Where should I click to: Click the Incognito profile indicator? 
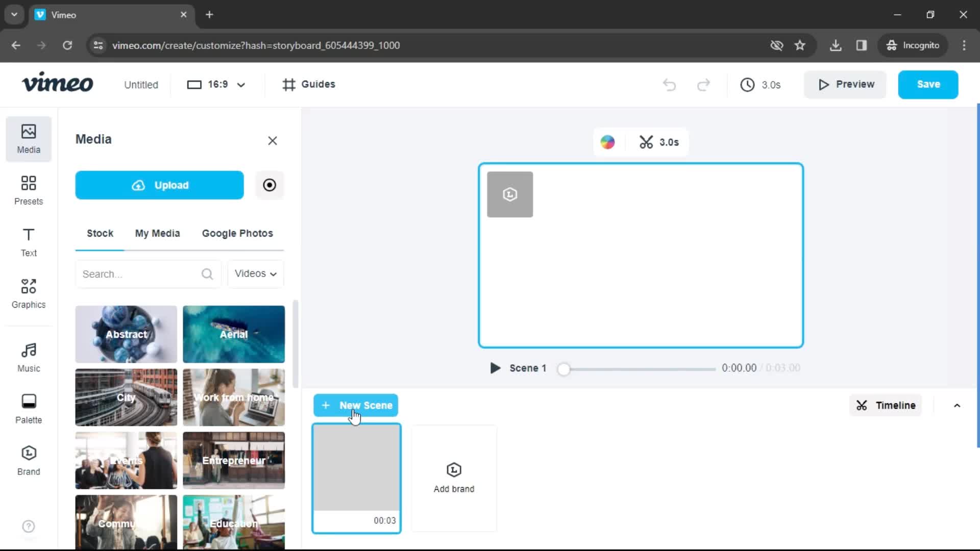click(x=913, y=45)
